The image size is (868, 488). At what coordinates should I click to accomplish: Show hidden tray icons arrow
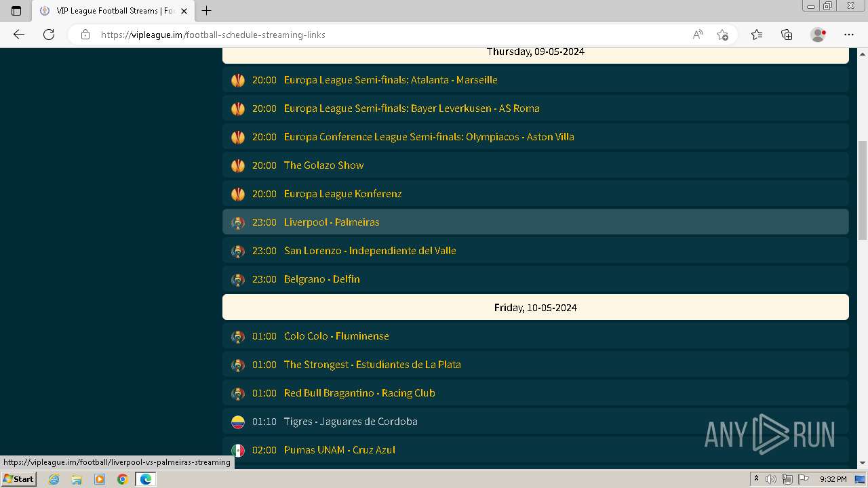[756, 479]
